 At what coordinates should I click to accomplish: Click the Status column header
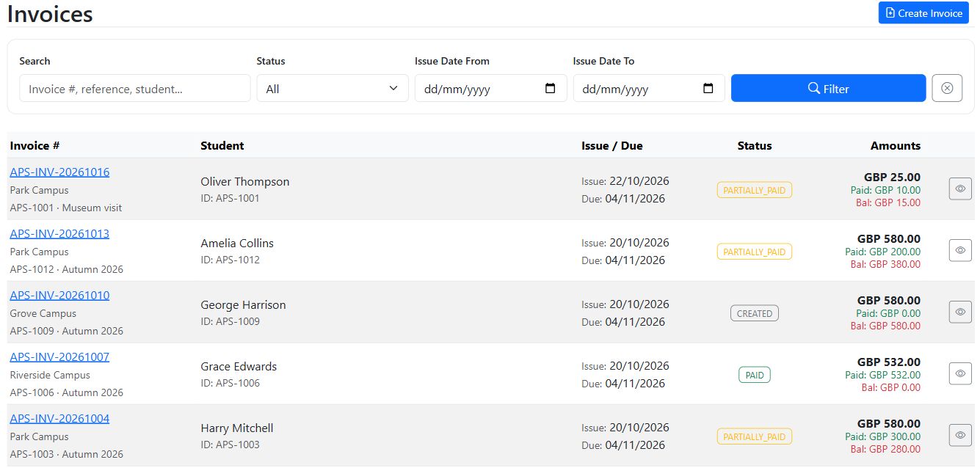(x=755, y=145)
